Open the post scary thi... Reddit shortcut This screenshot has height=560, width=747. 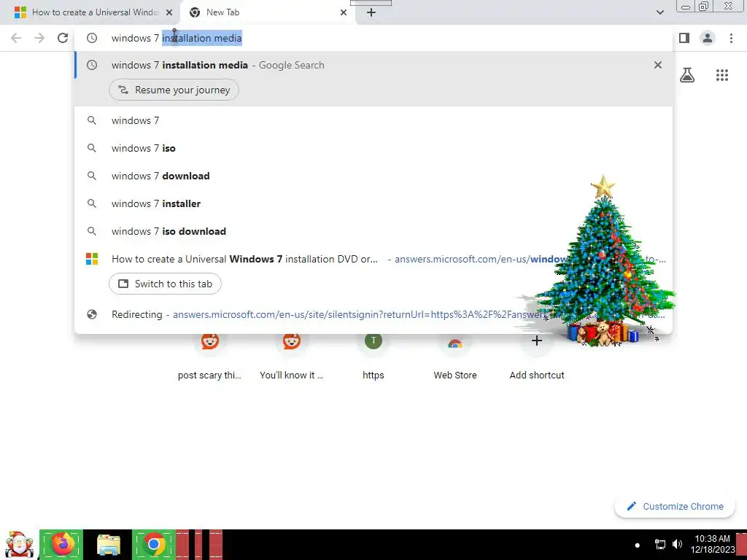[209, 358]
